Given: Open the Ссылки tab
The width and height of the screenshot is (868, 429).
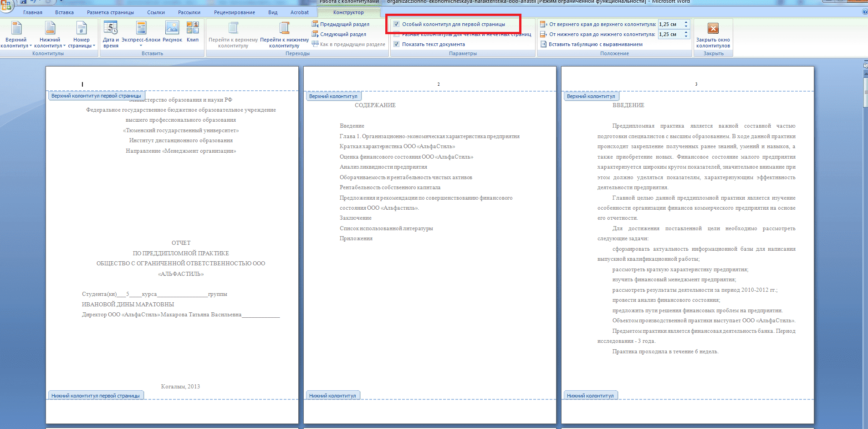Looking at the screenshot, I should [156, 12].
